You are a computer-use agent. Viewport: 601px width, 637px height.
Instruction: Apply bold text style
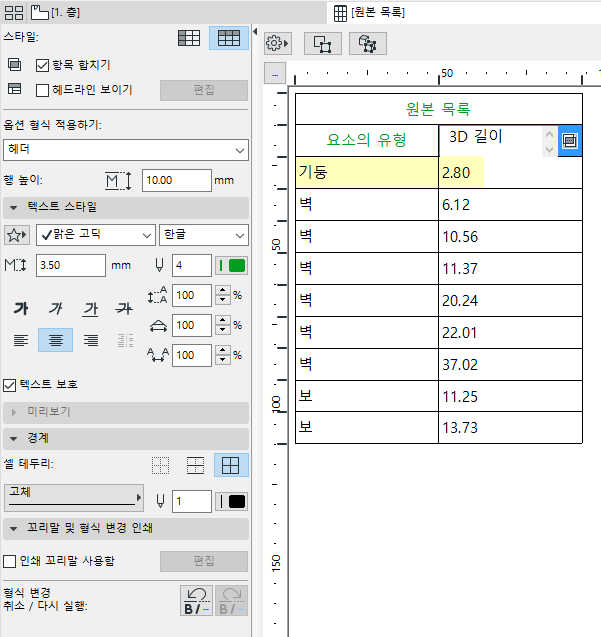click(x=21, y=308)
